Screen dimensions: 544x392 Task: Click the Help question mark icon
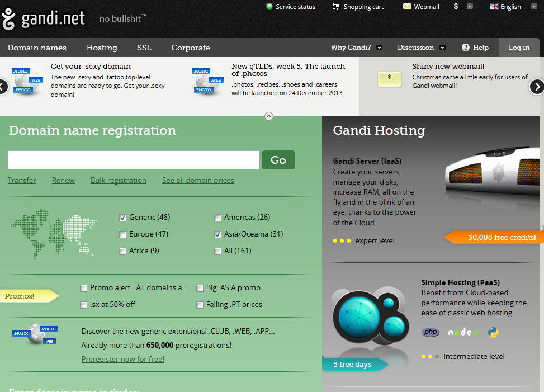click(466, 48)
